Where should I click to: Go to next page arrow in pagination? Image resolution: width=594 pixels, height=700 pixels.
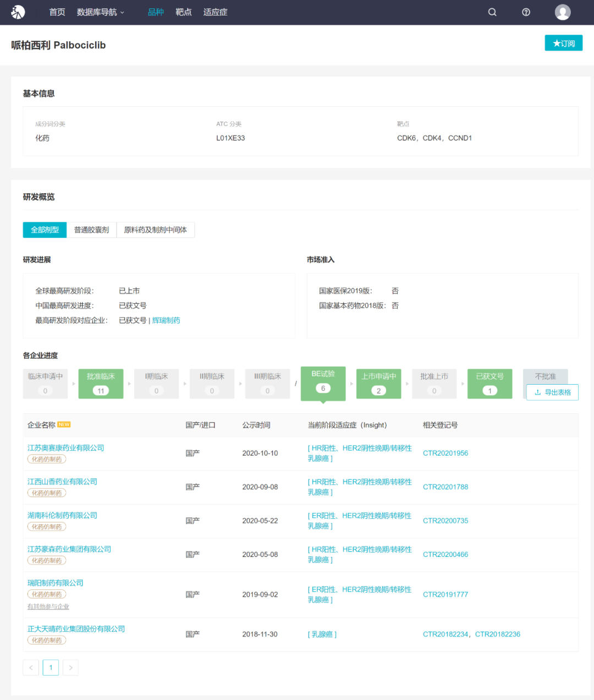[x=70, y=668]
